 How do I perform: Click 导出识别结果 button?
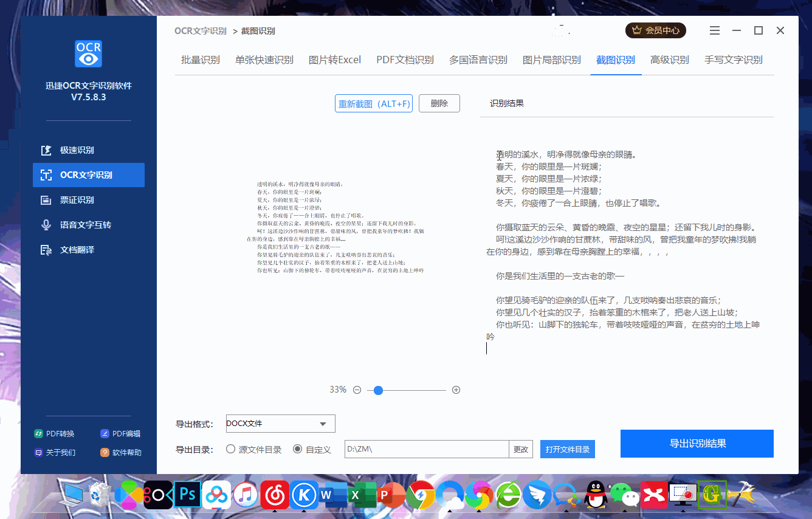[x=697, y=444]
